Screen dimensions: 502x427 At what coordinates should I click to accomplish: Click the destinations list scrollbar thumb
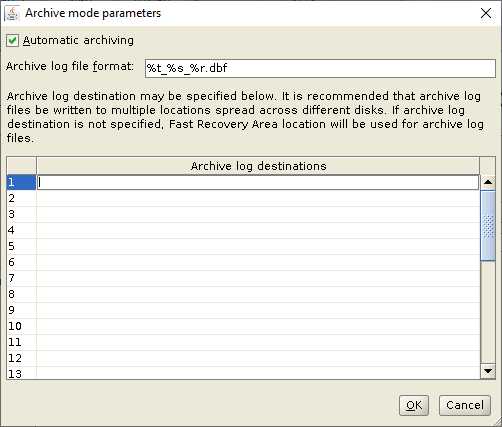(488, 226)
